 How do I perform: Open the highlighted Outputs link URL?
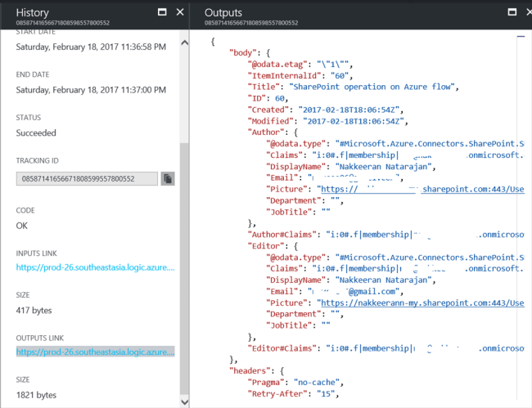point(94,352)
